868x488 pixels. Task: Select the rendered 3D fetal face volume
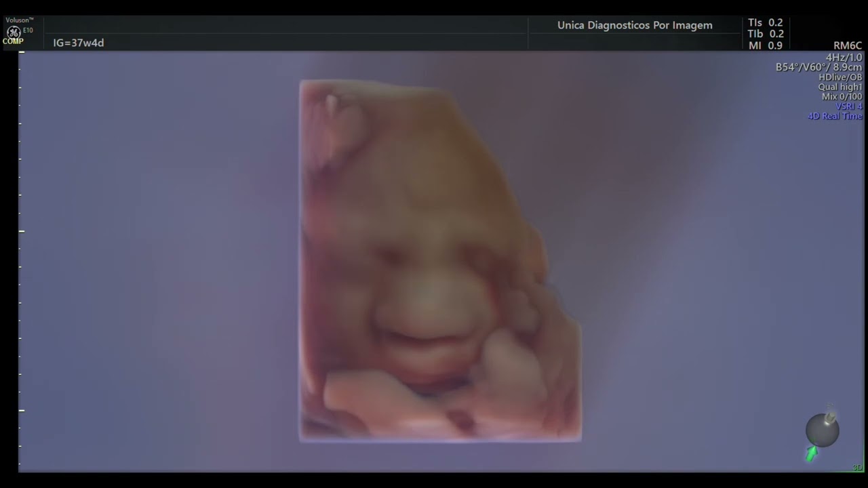pyautogui.click(x=440, y=261)
